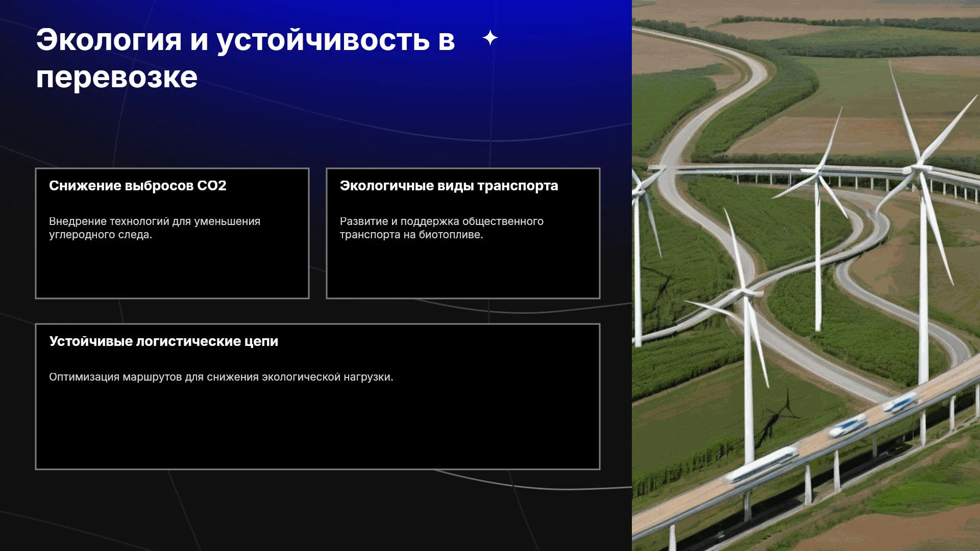Image resolution: width=980 pixels, height=551 pixels.
Task: Select the text 'Оптимизация маршрутов для снижения экологической нагрузки'
Action: 221,377
